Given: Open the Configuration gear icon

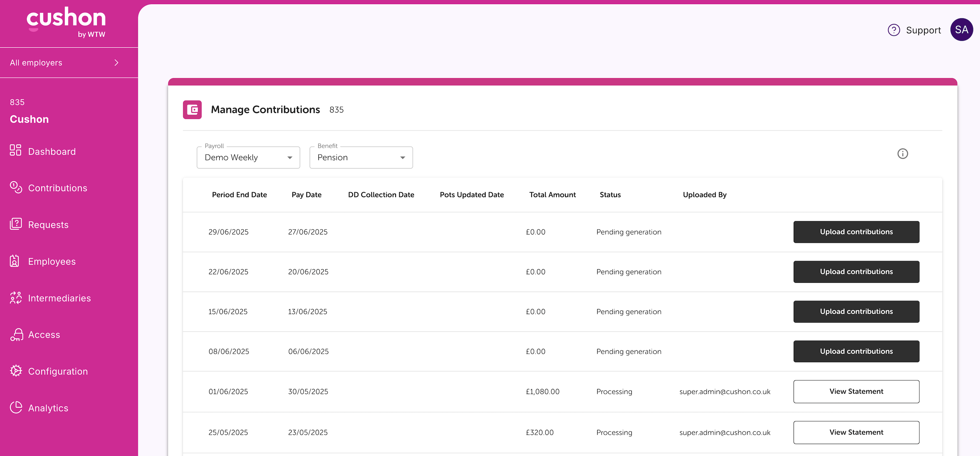Looking at the screenshot, I should [15, 370].
